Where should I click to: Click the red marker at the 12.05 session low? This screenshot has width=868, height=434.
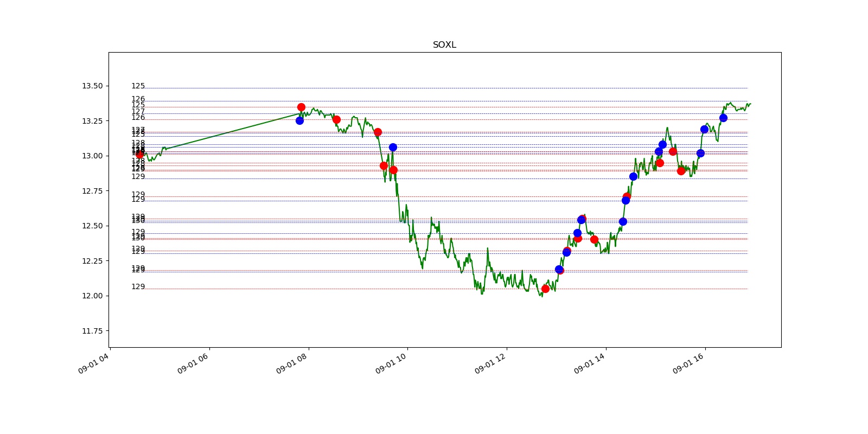(545, 289)
